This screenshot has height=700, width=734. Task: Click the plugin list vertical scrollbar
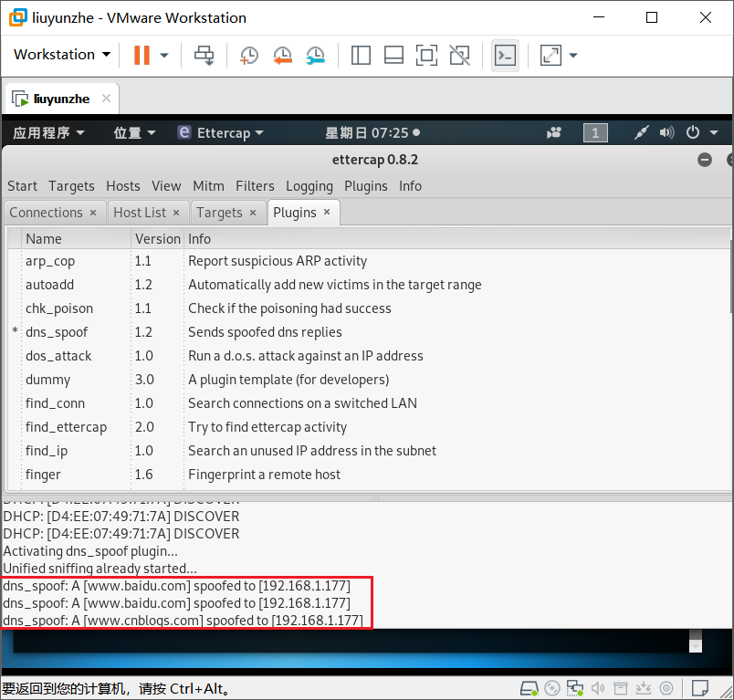[731, 276]
